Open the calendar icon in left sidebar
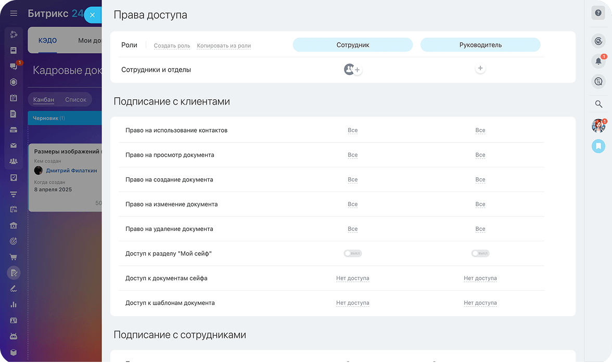The image size is (612, 364). coord(14,98)
